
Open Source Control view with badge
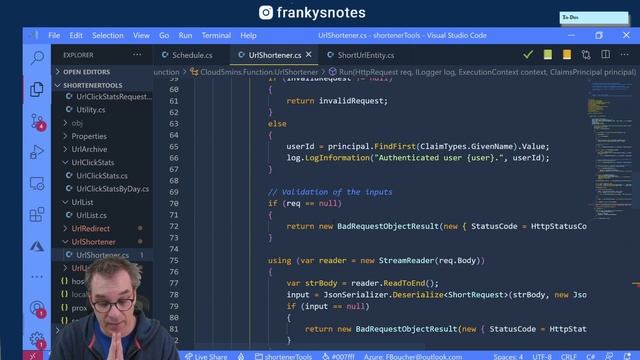click(x=37, y=121)
